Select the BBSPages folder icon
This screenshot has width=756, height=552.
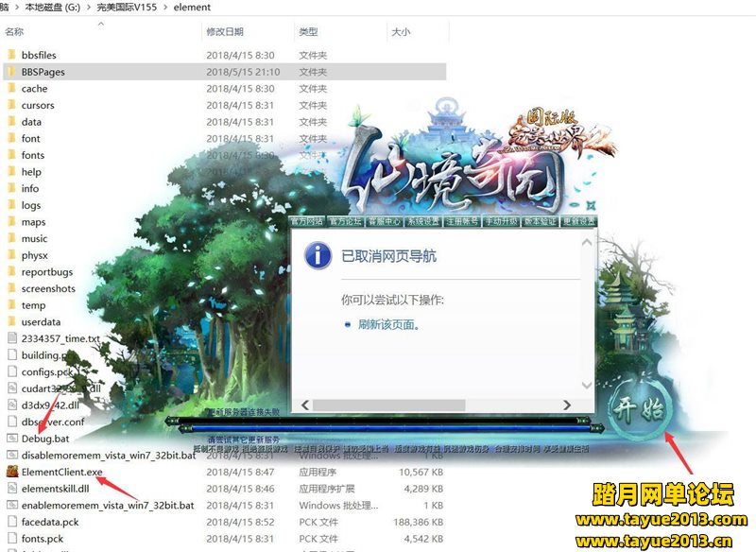pyautogui.click(x=12, y=71)
